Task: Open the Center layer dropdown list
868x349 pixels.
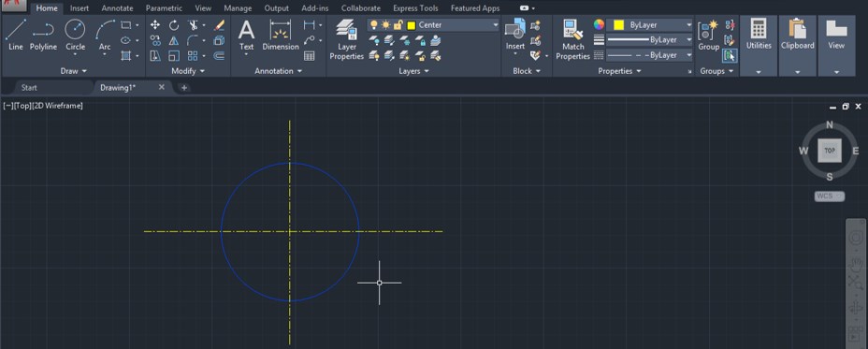Action: pyautogui.click(x=496, y=25)
